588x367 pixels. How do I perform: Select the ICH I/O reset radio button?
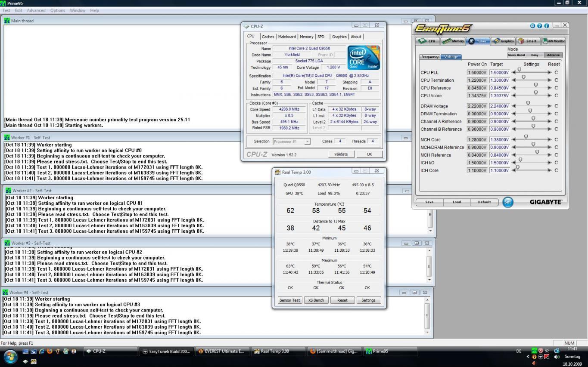[556, 163]
